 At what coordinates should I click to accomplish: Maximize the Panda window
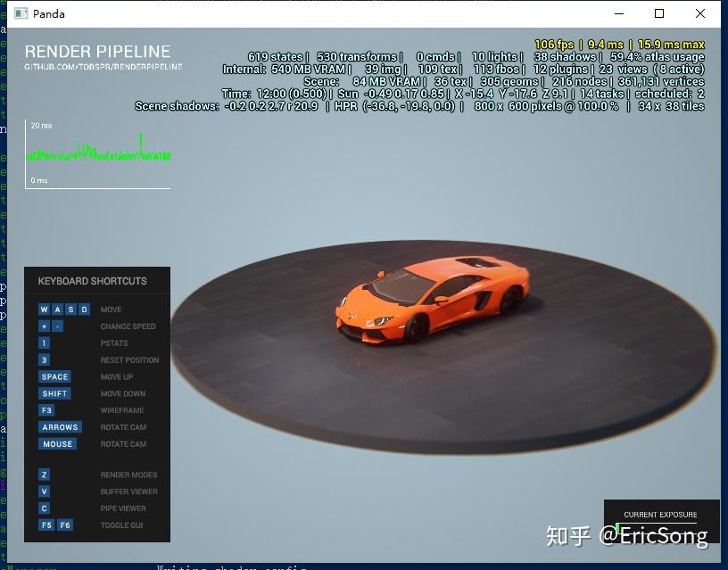(x=659, y=13)
